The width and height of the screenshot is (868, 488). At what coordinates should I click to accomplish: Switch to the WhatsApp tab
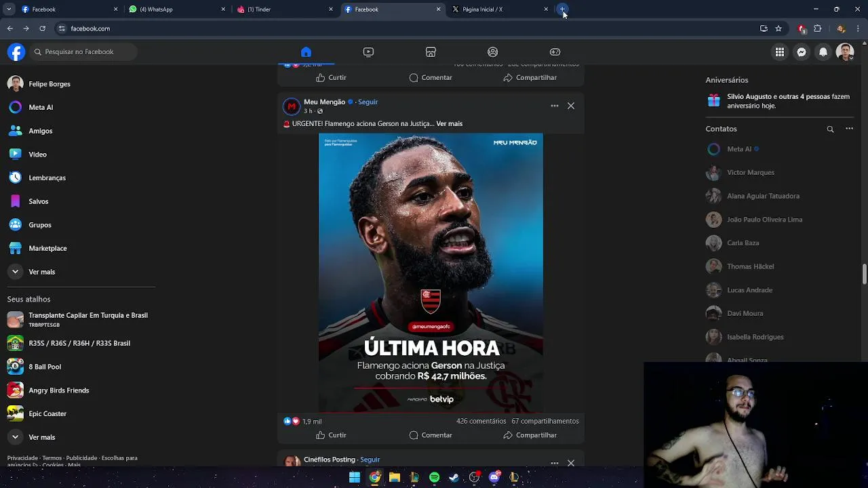(178, 9)
